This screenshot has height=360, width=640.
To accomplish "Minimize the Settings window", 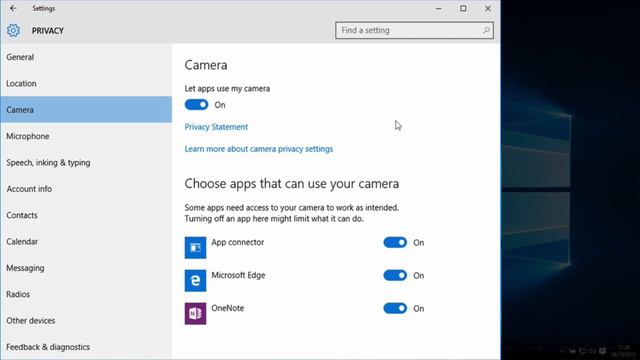I will (x=439, y=8).
